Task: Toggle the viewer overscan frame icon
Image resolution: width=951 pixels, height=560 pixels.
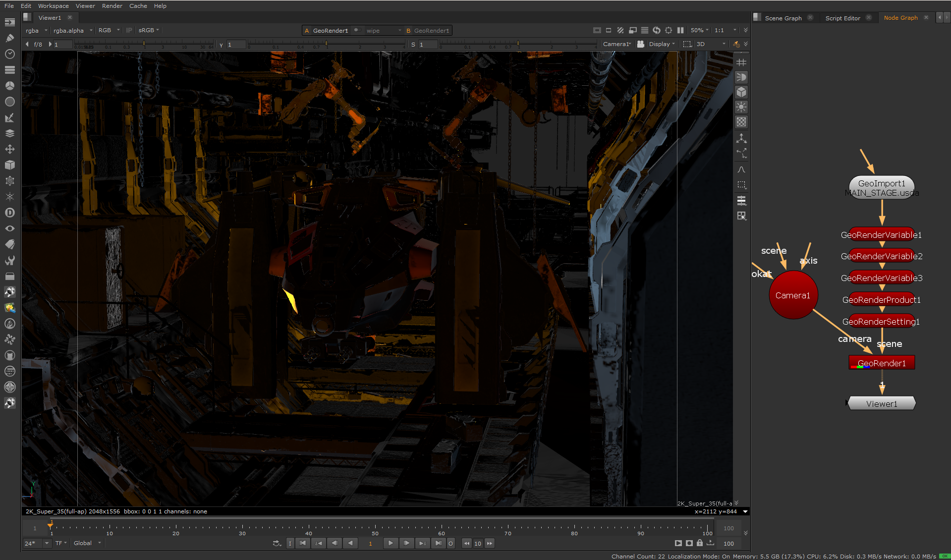Action: tap(597, 30)
